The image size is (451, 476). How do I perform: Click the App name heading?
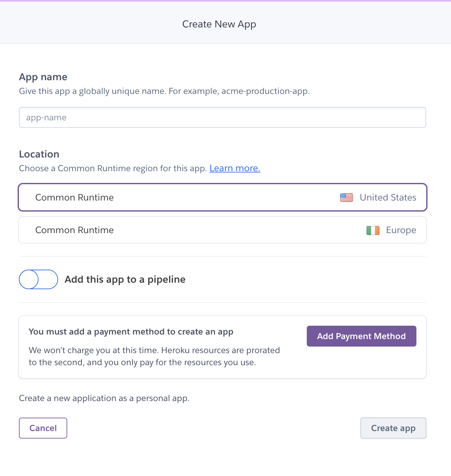(43, 77)
